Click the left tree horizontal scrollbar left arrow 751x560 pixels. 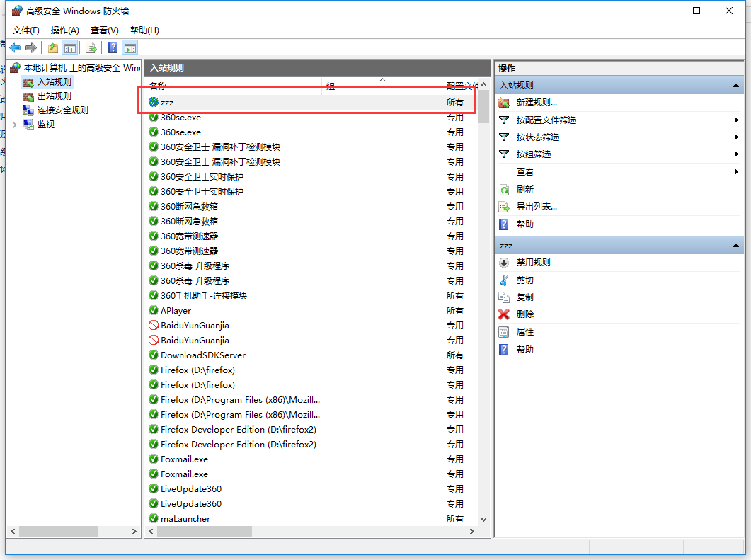(13, 531)
